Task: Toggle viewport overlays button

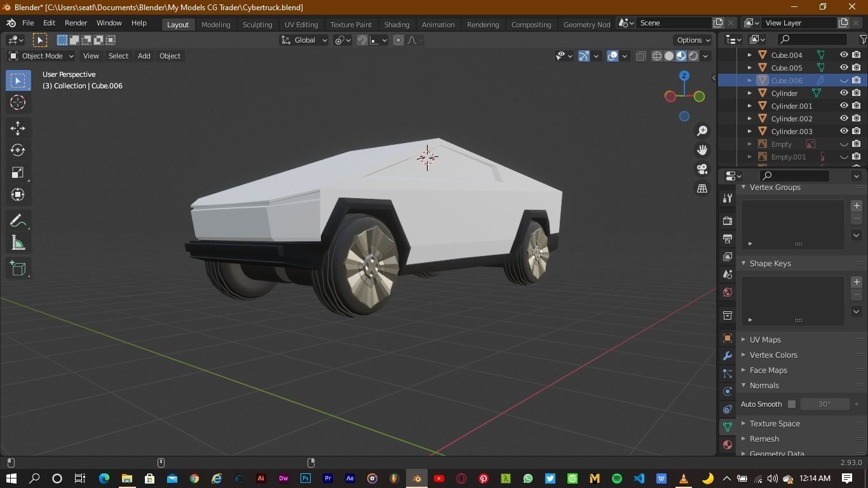Action: point(613,56)
